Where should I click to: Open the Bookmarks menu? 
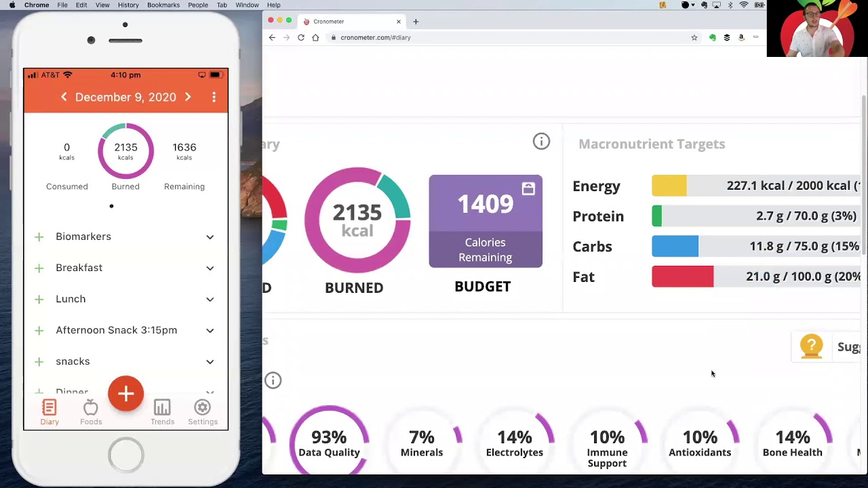click(163, 5)
